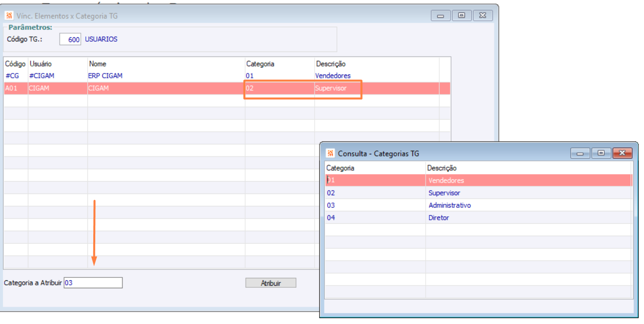Click category code 02 in Consulta list
Image resolution: width=644 pixels, height=324 pixels.
point(331,193)
